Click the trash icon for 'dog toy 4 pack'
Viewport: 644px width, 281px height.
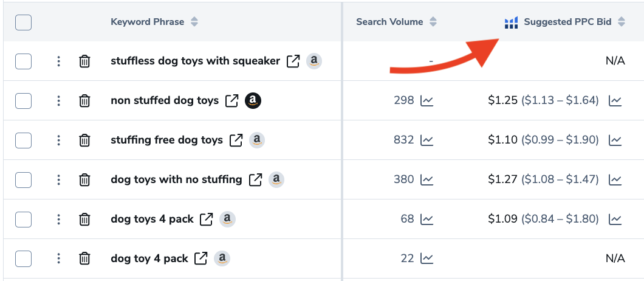point(85,259)
